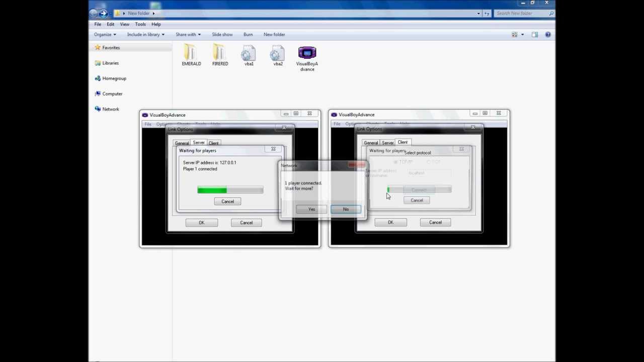Close the left Link Options dialog
This screenshot has width=644, height=362.
(x=284, y=128)
